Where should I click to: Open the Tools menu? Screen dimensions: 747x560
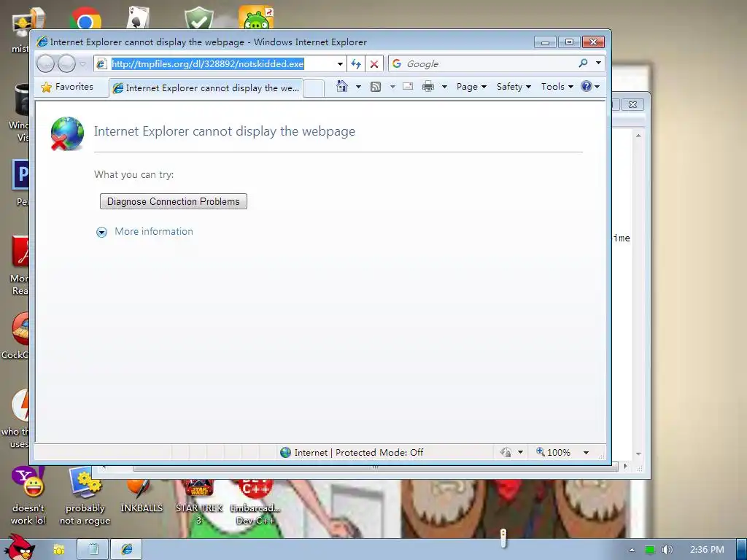click(557, 87)
